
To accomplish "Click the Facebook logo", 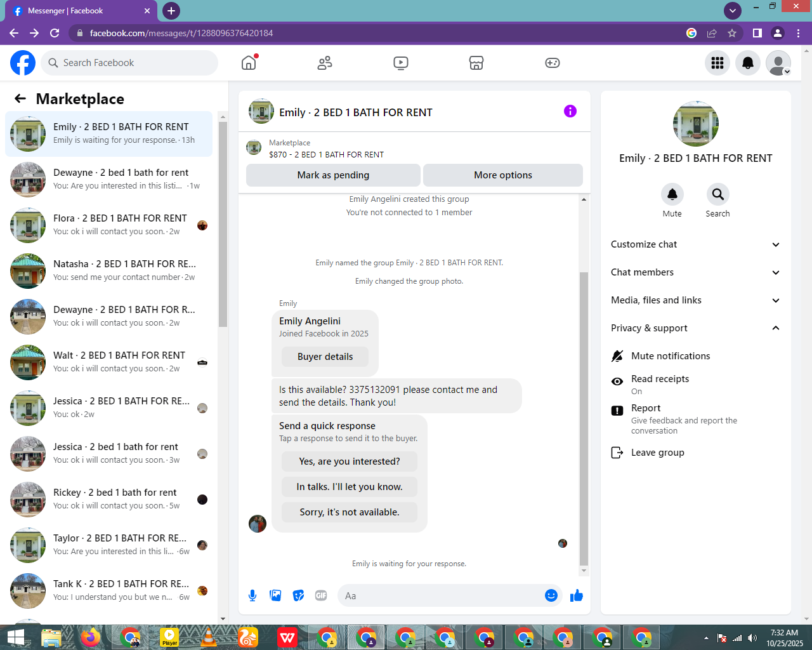I will coord(23,63).
